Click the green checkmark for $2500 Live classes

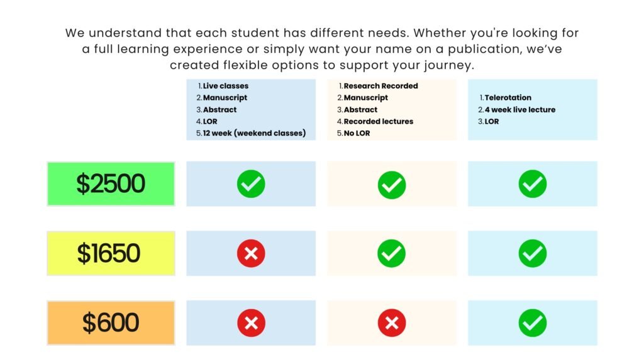pyautogui.click(x=251, y=184)
